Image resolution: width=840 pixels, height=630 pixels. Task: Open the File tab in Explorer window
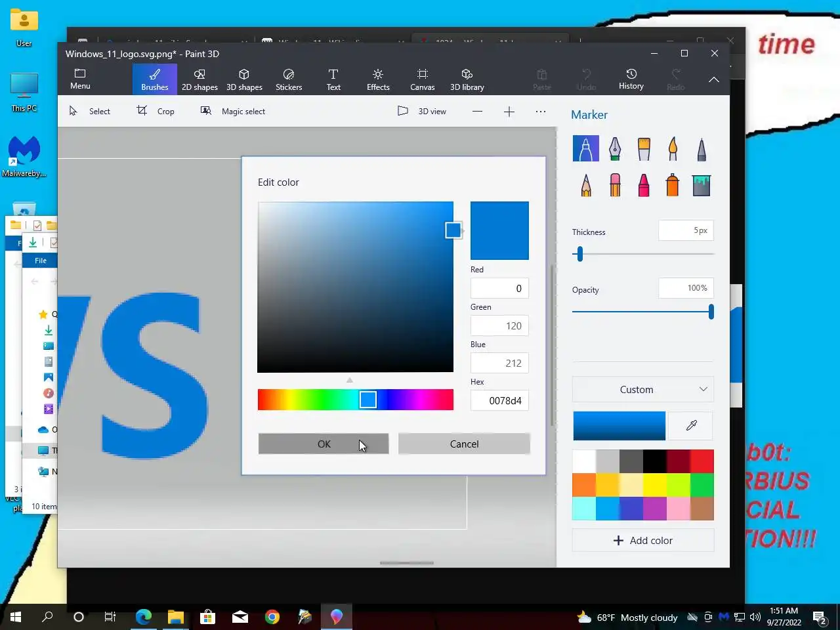41,261
